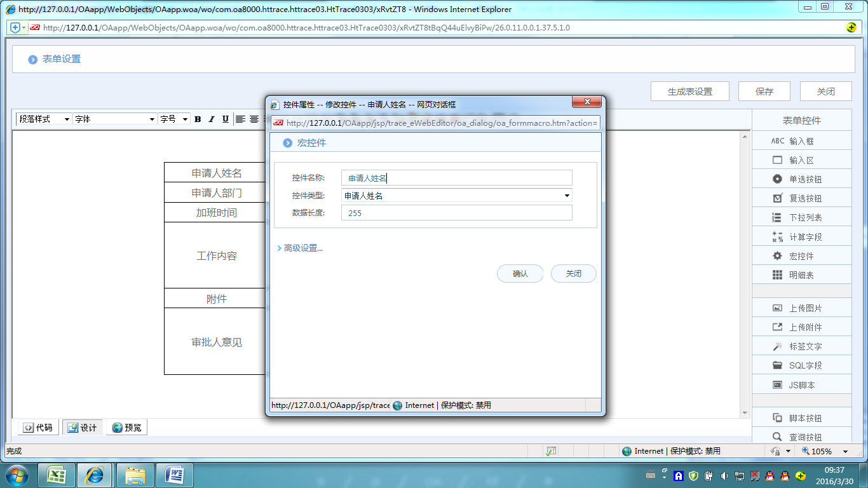Click the 保存 button at the top
This screenshot has height=488, width=868.
[x=764, y=91]
